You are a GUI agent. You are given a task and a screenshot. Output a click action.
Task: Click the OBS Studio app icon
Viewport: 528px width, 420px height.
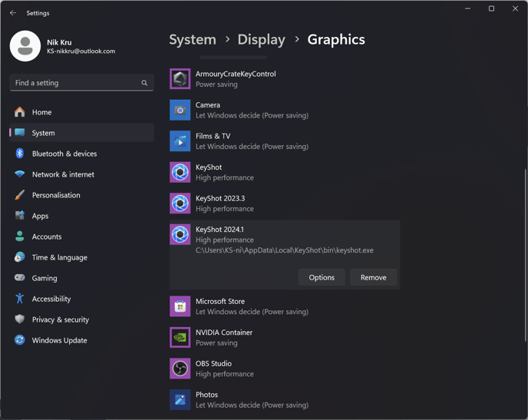(x=180, y=369)
